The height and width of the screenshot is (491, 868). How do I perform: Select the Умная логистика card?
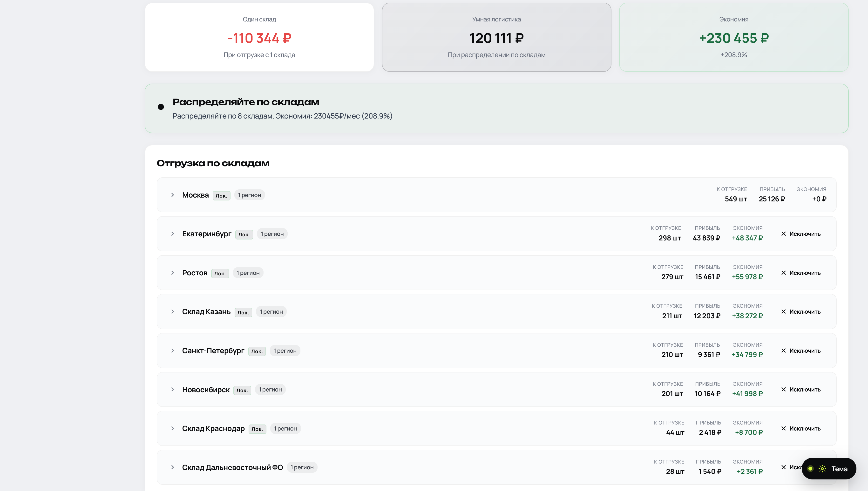pos(496,37)
